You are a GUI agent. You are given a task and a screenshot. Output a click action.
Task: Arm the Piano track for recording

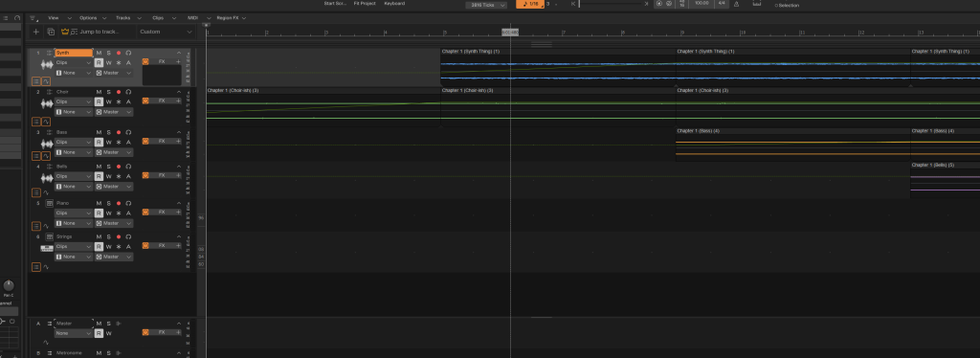coord(118,203)
